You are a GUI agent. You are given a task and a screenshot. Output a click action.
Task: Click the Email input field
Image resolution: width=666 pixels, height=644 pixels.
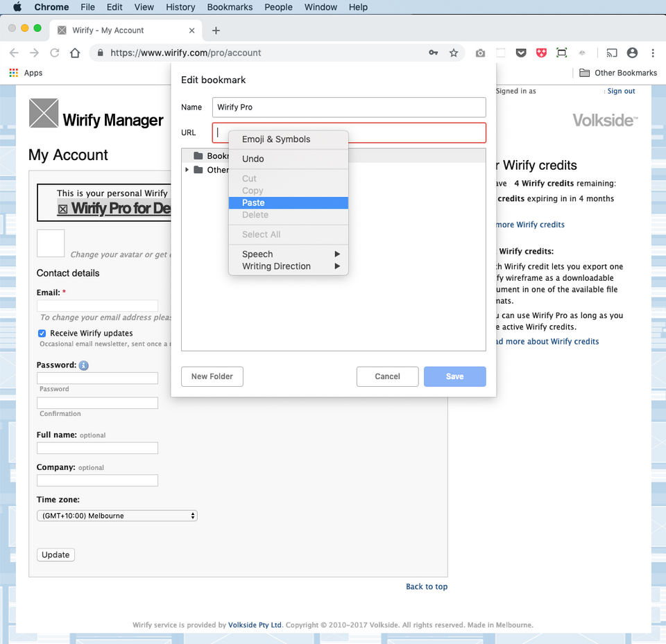coord(97,306)
